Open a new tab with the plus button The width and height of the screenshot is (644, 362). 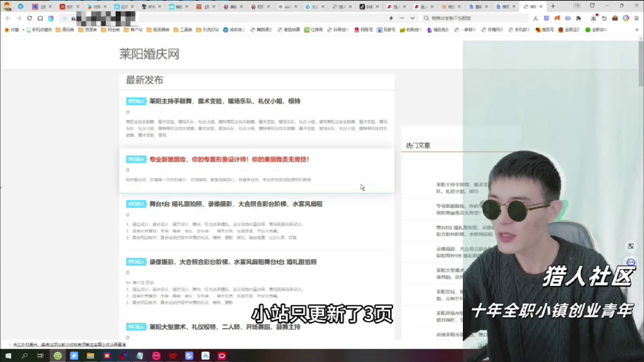pos(553,6)
